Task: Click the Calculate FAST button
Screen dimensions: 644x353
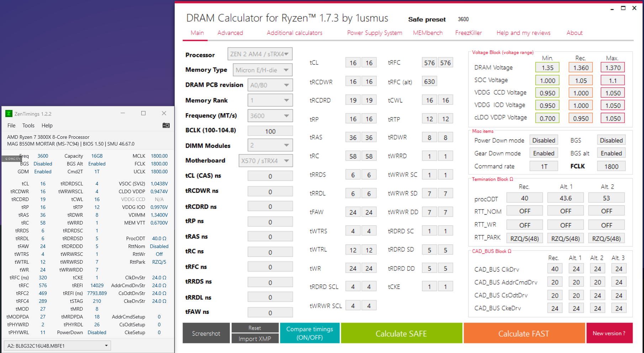Action: point(524,333)
